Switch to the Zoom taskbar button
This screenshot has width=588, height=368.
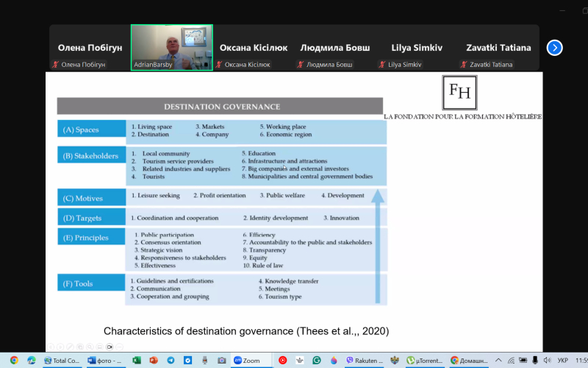[251, 361]
